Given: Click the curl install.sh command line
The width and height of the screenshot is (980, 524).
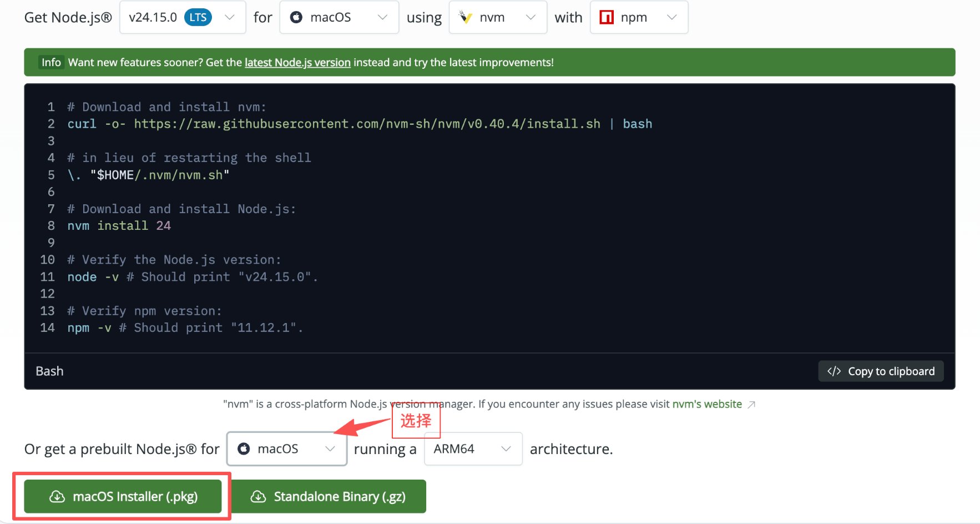Looking at the screenshot, I should coord(360,124).
